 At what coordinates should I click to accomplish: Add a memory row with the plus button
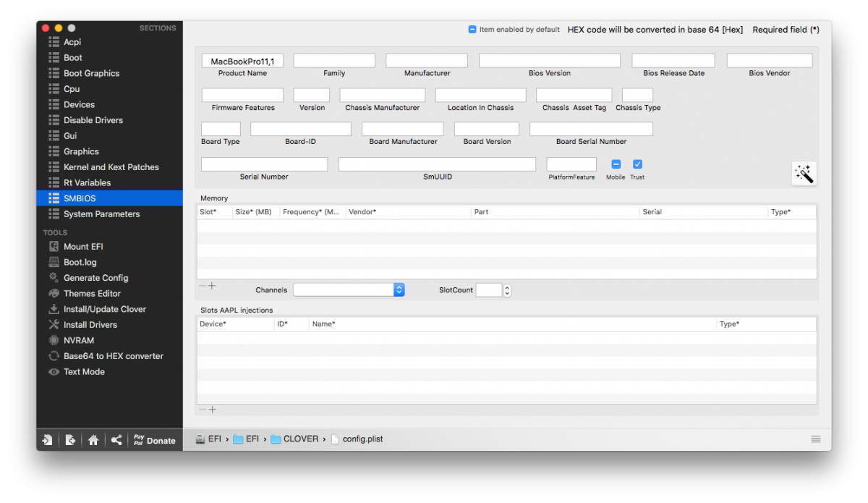point(213,286)
